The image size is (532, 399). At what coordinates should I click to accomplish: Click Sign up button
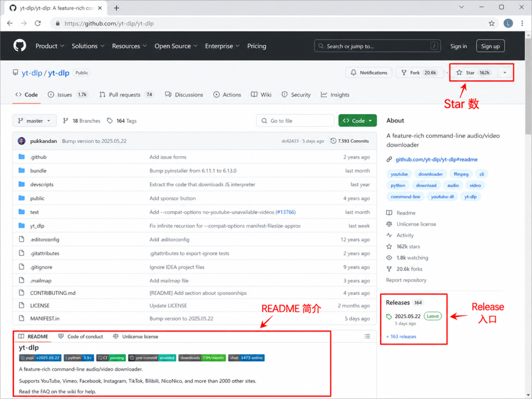click(490, 46)
